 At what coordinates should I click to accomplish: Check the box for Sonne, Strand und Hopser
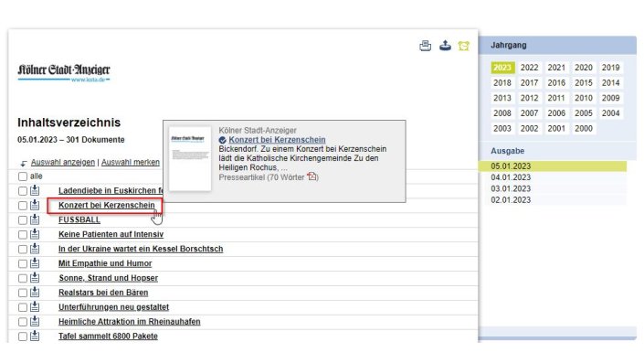click(23, 278)
